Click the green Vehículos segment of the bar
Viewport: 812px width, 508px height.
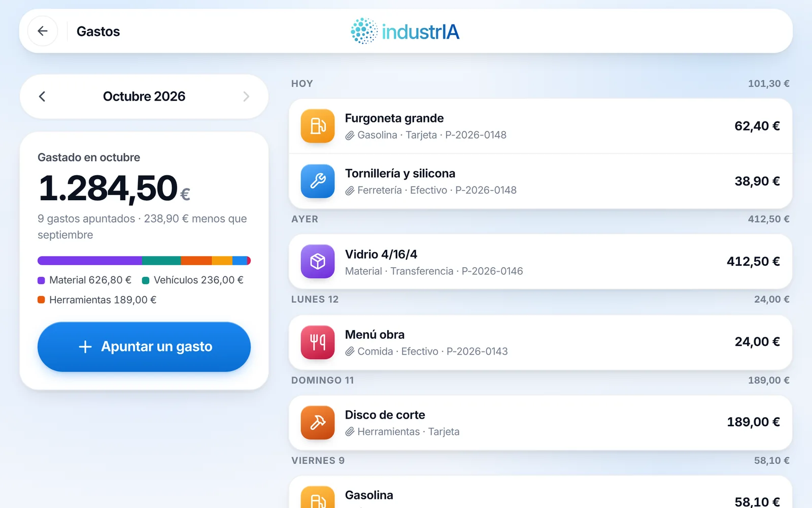tap(161, 261)
